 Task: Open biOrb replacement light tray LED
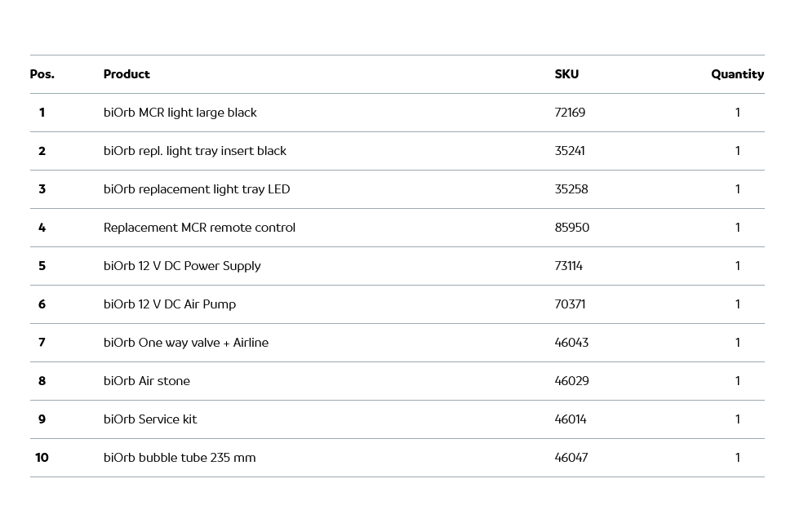(196, 189)
